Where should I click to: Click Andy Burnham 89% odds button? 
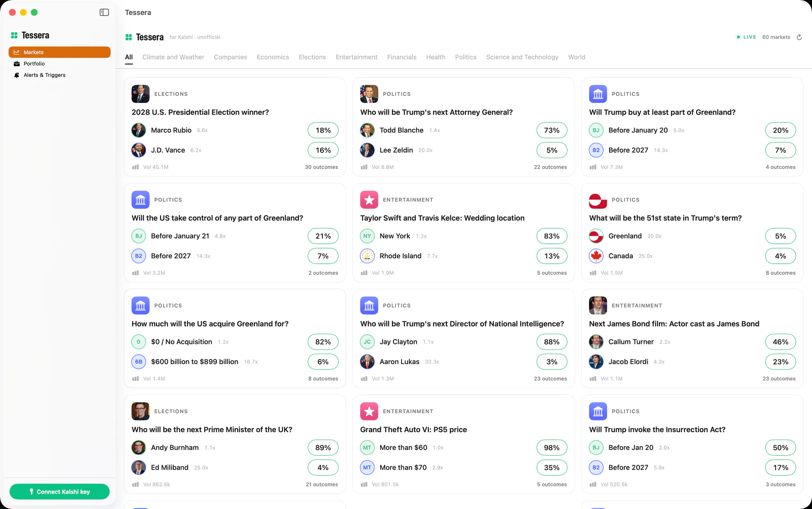323,448
